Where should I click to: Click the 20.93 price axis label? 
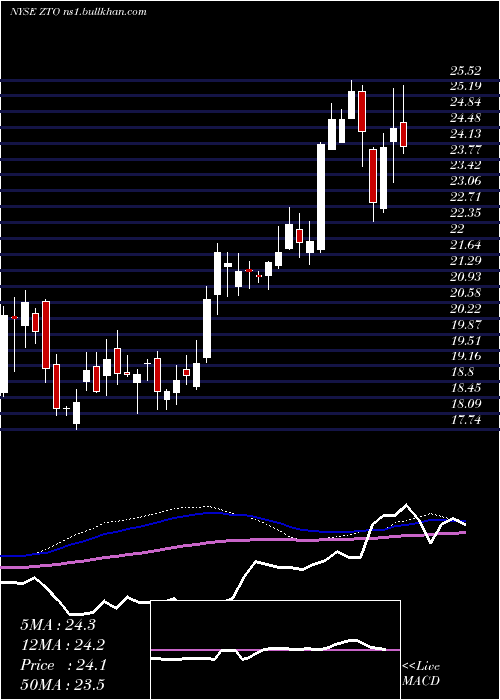[x=466, y=277]
